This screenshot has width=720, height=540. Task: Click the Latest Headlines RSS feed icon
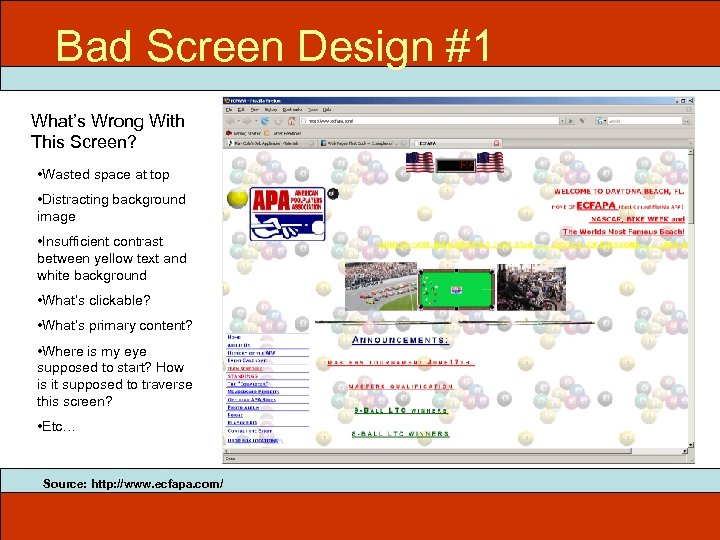pos(267,133)
